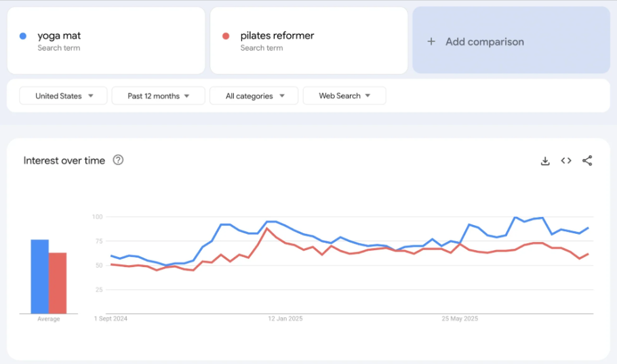Edit the pilates reformer search term
This screenshot has width=617, height=364.
[x=277, y=36]
